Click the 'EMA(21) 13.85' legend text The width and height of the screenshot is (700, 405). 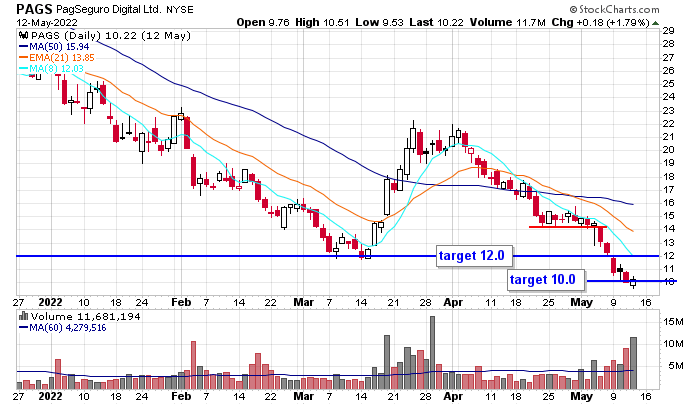[x=62, y=58]
